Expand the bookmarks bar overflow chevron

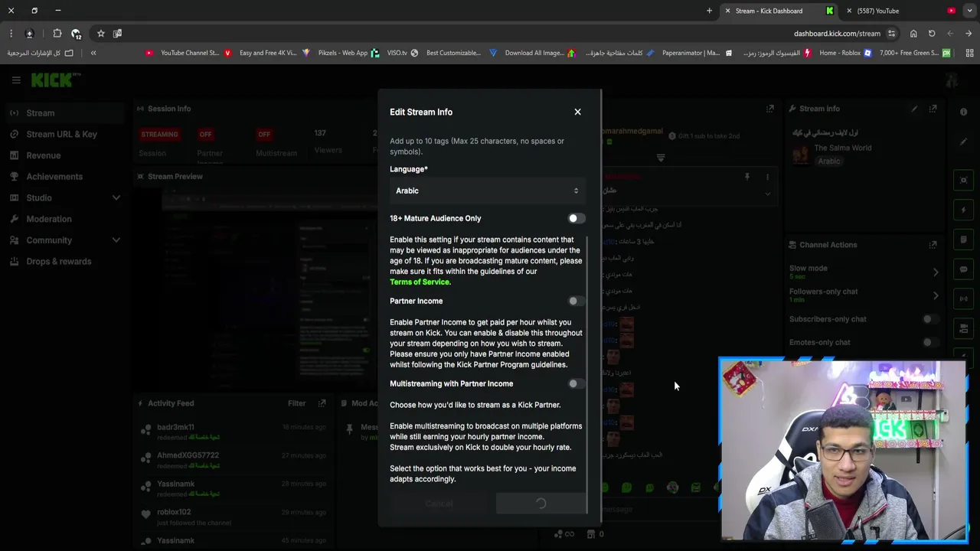(93, 53)
